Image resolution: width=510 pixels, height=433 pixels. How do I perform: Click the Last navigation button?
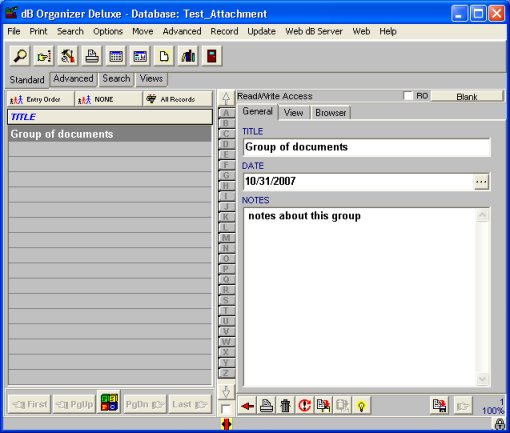[190, 404]
